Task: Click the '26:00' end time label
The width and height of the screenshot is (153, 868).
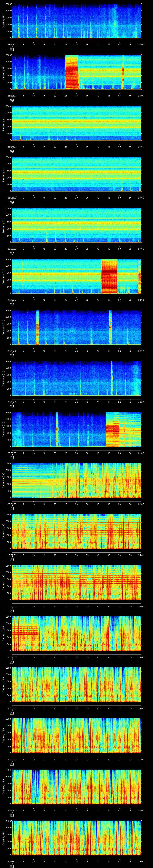Action: [x=141, y=198]
